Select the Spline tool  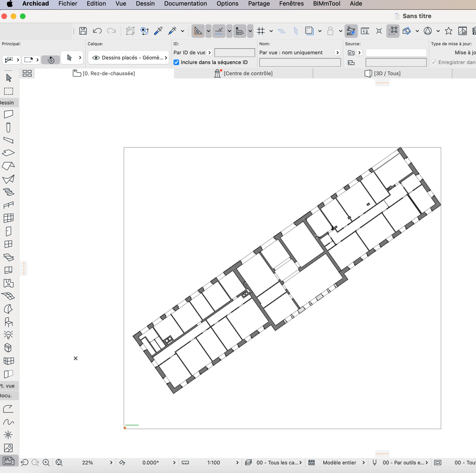tap(8, 422)
